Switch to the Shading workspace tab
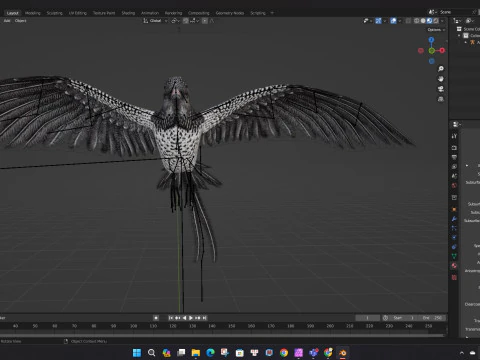The height and width of the screenshot is (360, 480). [128, 13]
